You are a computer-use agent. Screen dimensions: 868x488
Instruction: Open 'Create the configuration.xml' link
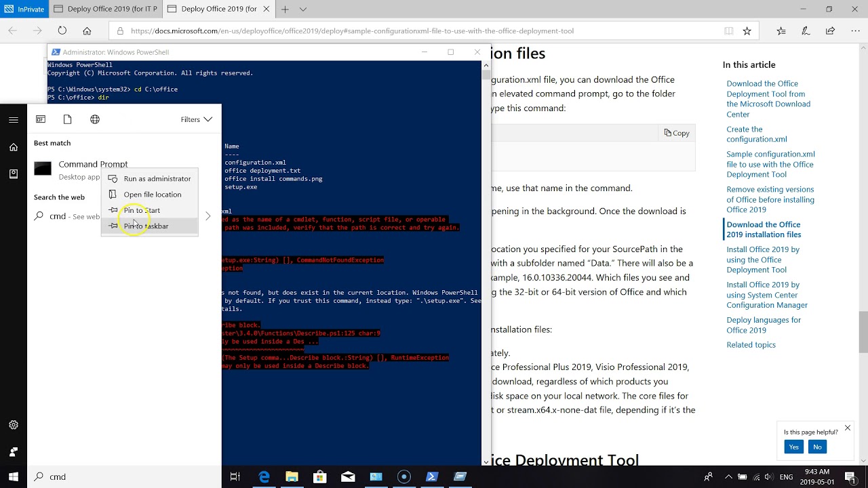click(757, 134)
